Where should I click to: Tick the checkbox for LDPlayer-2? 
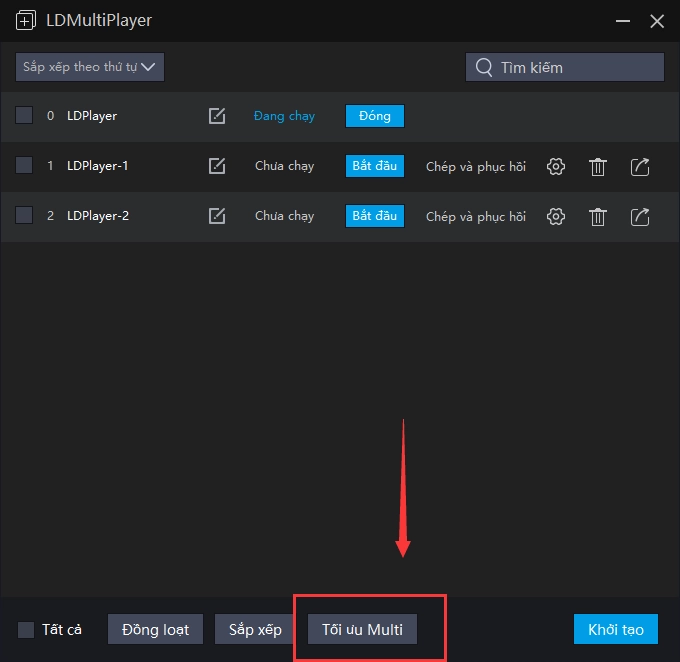click(x=24, y=215)
